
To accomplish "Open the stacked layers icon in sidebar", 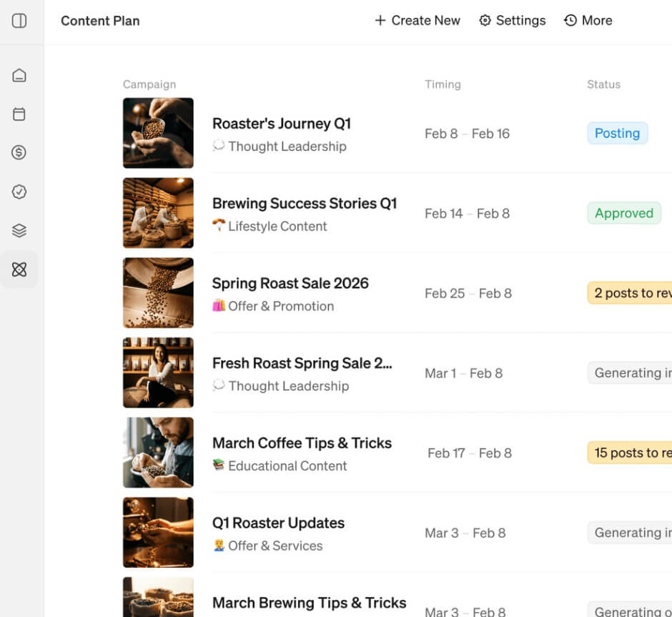I will tap(19, 230).
